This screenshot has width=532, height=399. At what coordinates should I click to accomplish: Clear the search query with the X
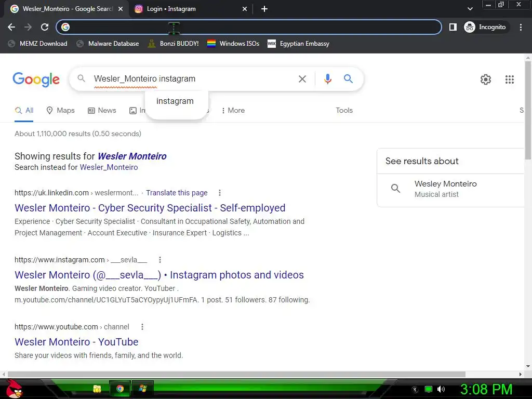tap(302, 79)
